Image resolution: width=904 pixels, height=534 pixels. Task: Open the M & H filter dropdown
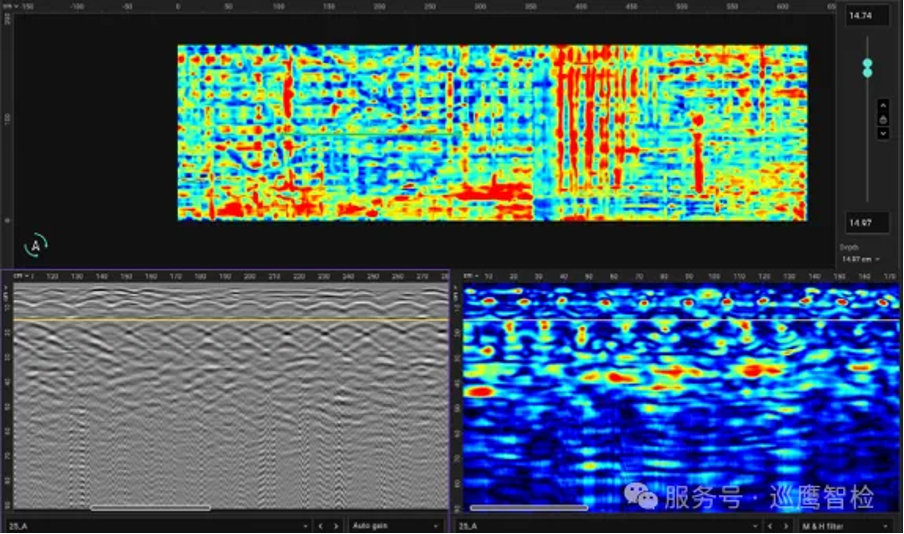846,525
